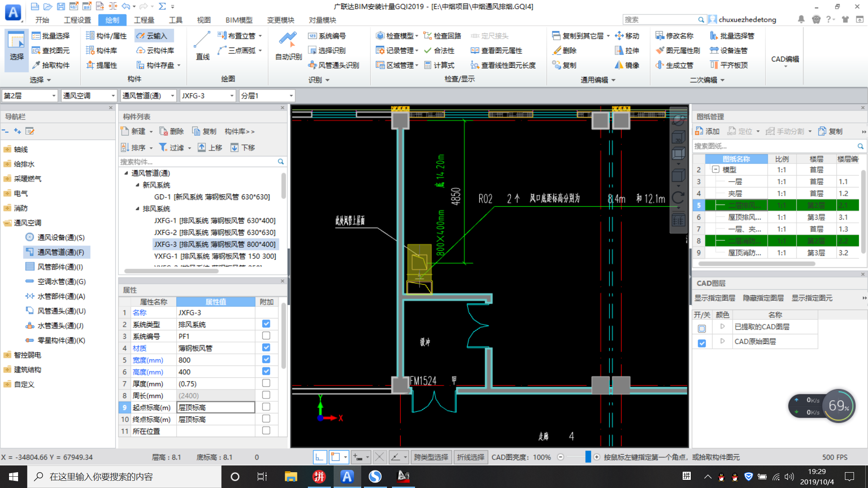Toggle 系统类型 附加 checkbox

pyautogui.click(x=266, y=324)
